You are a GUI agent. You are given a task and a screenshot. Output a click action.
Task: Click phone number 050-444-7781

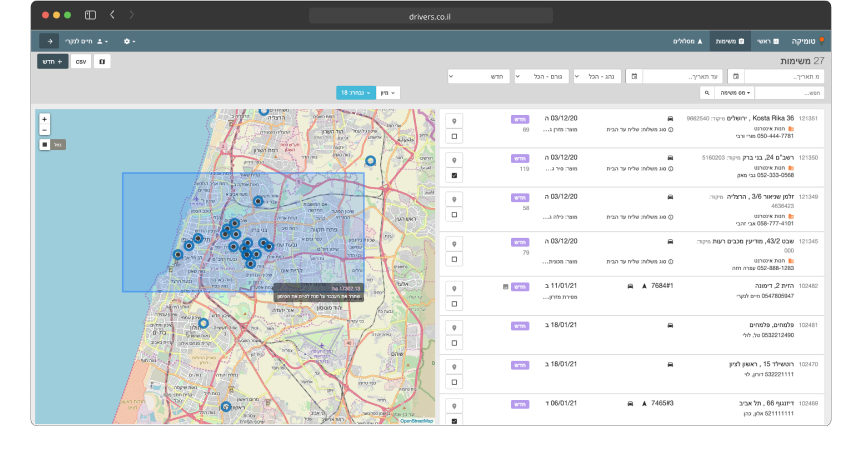(775, 136)
